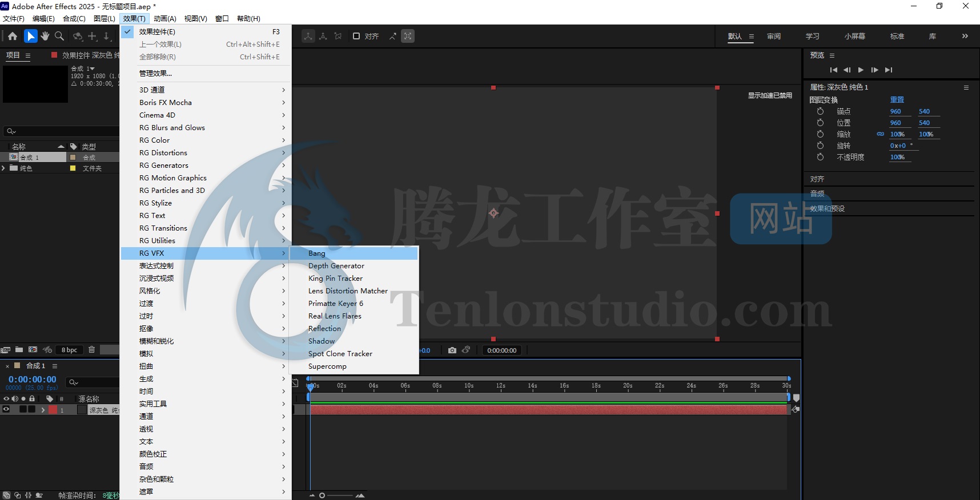Step to the next frame

tap(874, 70)
